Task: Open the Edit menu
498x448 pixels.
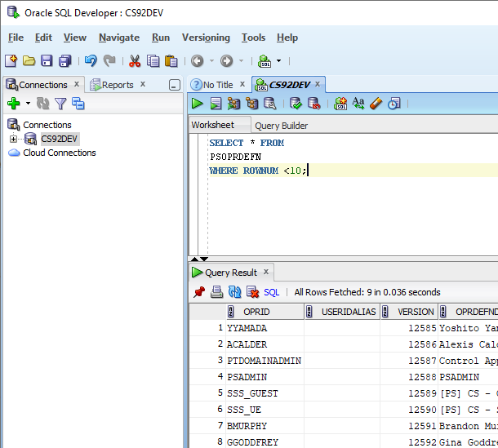Action: click(43, 38)
